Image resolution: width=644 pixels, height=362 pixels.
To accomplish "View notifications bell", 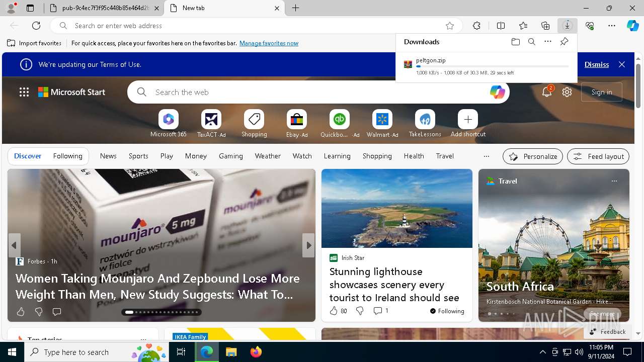I will click(x=547, y=92).
